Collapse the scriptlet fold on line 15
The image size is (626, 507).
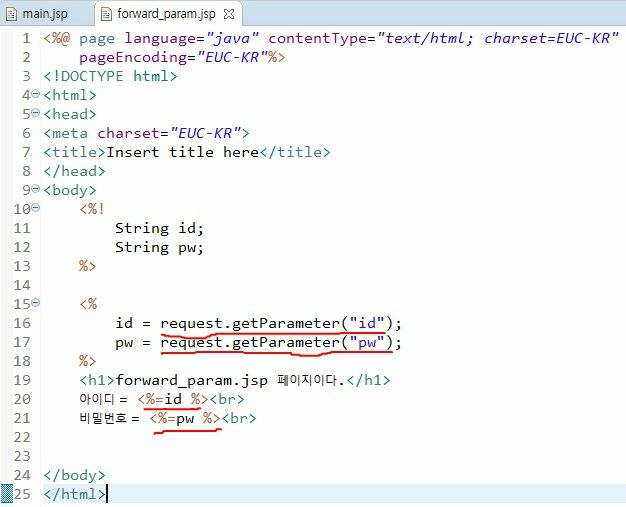[36, 302]
